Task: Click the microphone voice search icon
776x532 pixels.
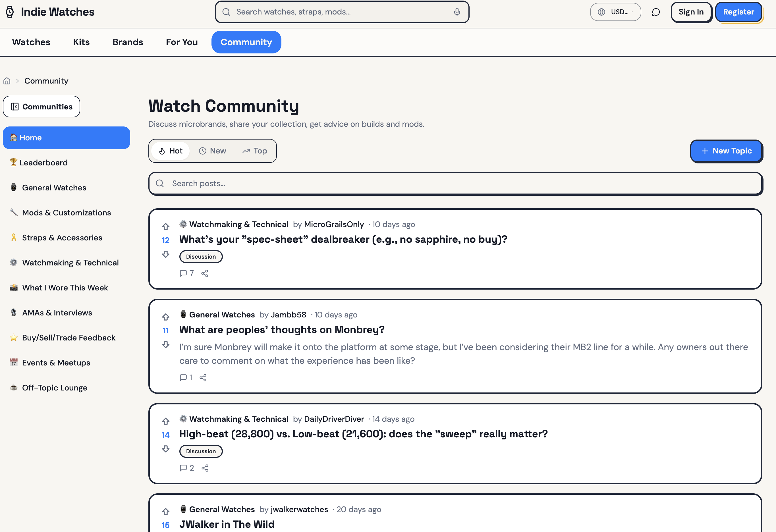Action: 457,12
